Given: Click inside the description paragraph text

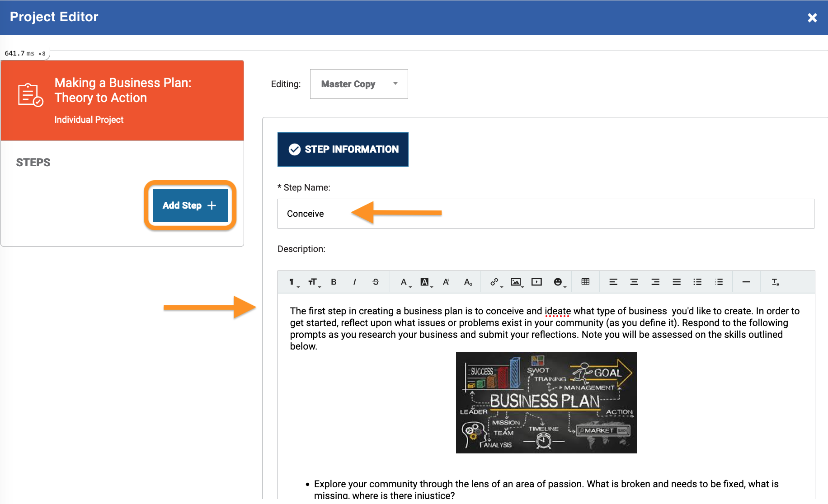Looking at the screenshot, I should click(x=545, y=329).
